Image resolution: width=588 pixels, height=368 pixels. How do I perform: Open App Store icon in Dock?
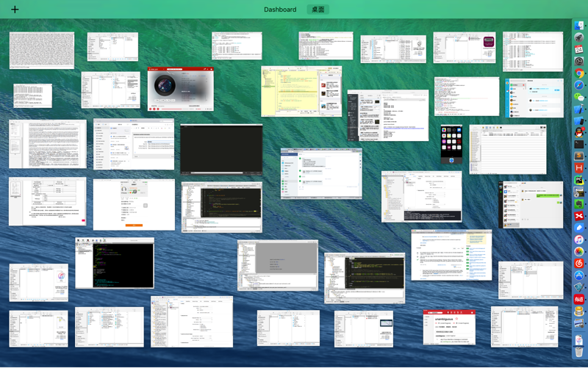pos(579,275)
